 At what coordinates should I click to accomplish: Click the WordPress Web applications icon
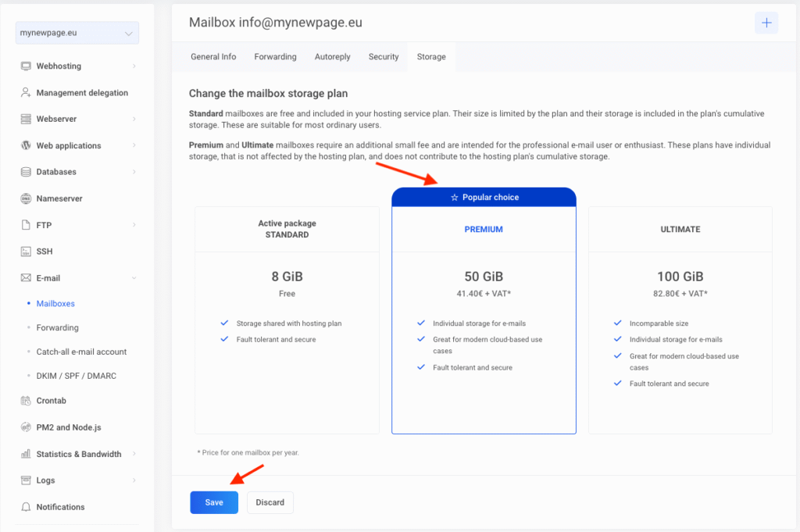(26, 146)
